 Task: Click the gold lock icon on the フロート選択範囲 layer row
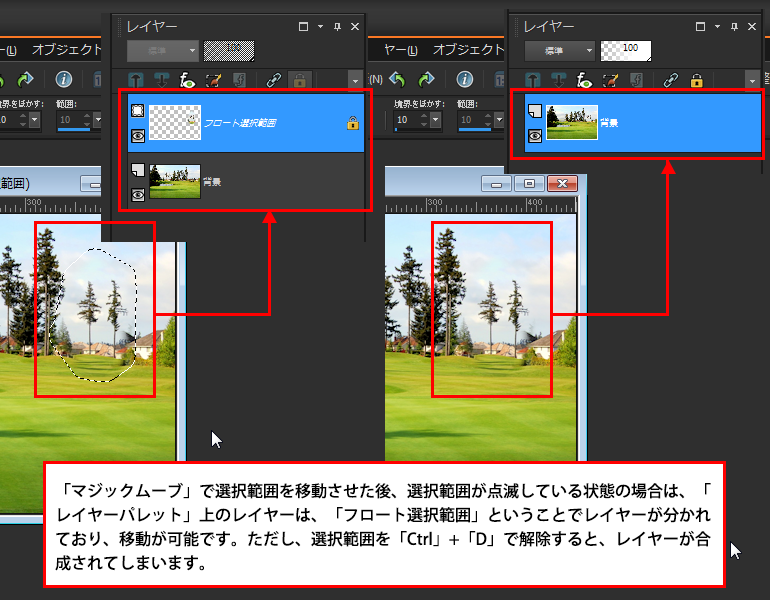353,123
